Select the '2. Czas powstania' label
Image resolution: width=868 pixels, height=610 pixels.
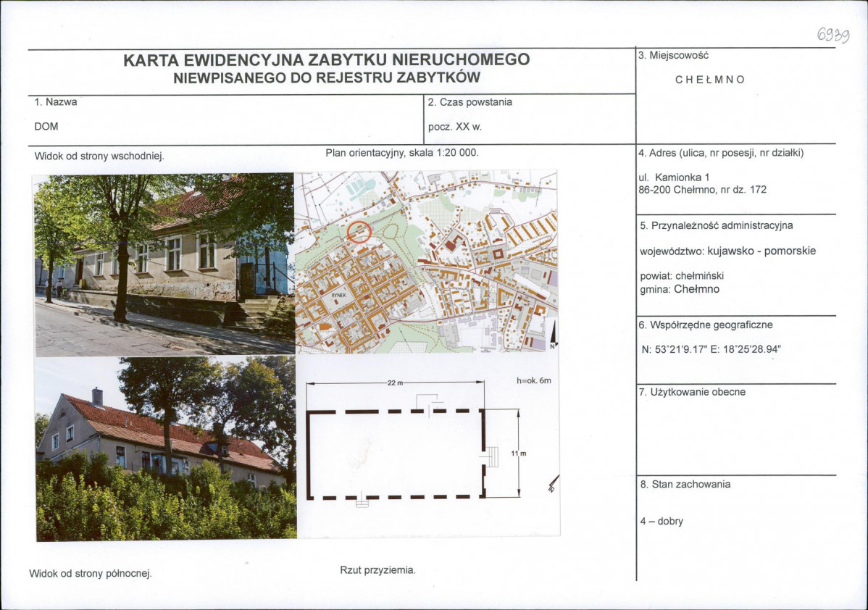coord(470,102)
